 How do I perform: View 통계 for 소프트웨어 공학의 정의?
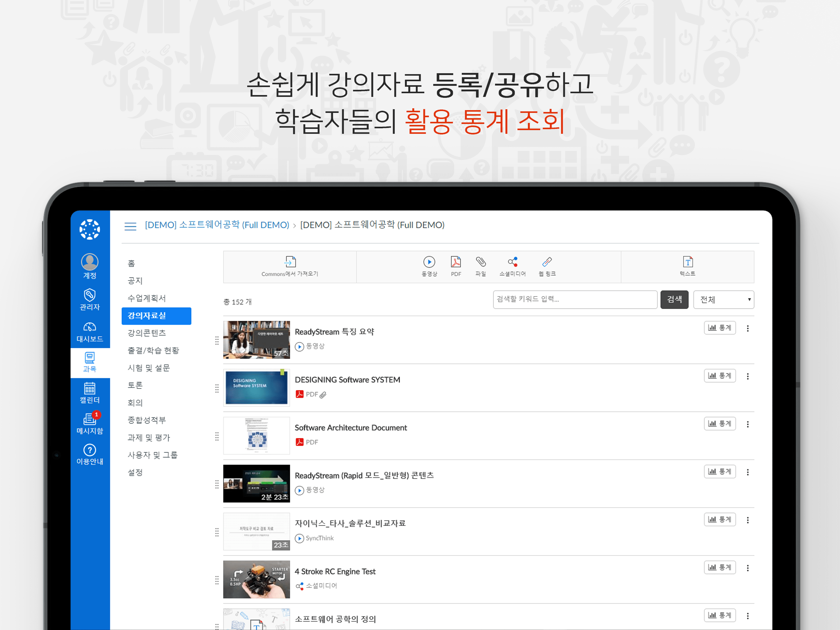[x=719, y=615]
